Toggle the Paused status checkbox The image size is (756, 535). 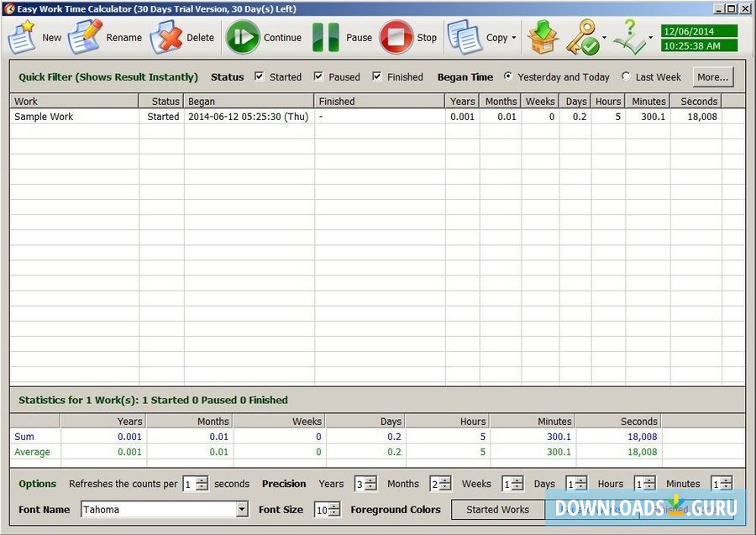pos(318,76)
